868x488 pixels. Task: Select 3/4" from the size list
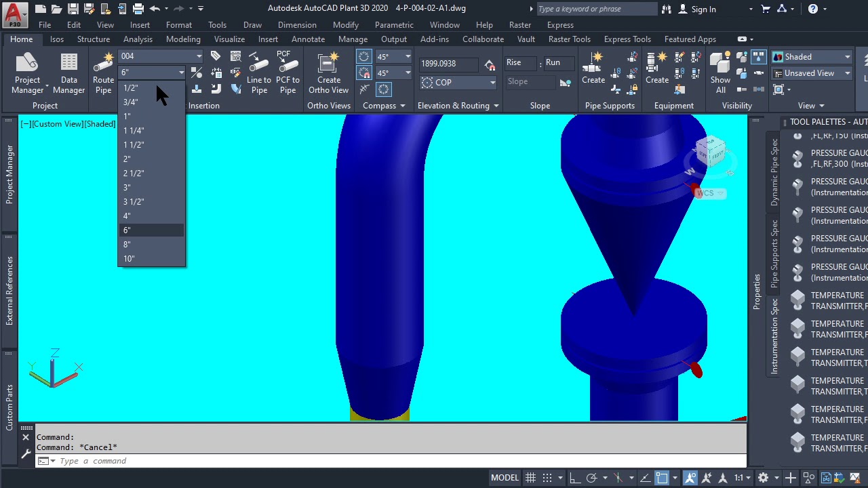tap(151, 102)
